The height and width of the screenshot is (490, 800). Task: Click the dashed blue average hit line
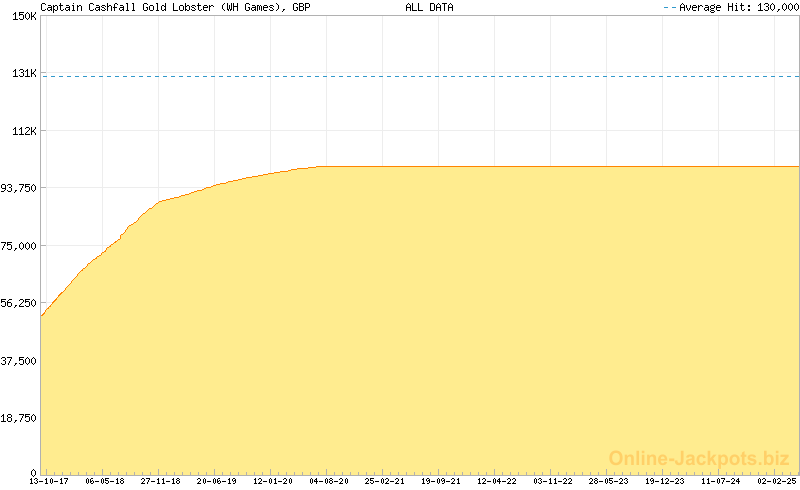point(420,76)
